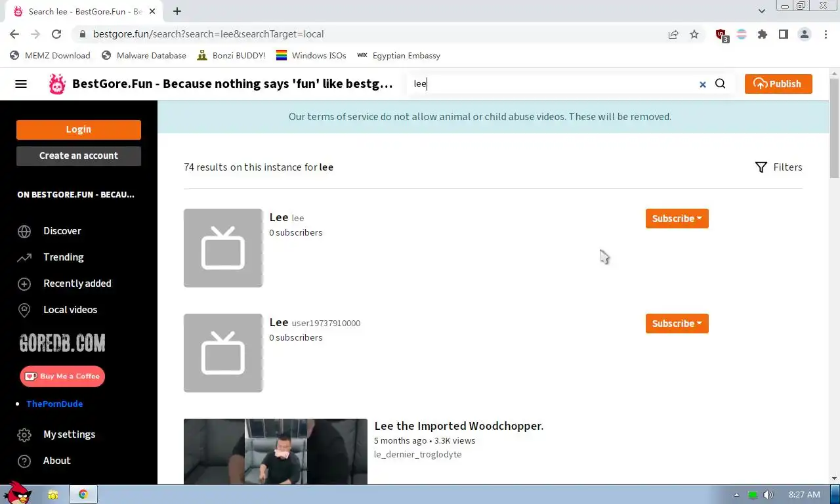Open the uBlock extension icon
840x504 pixels.
click(x=721, y=35)
